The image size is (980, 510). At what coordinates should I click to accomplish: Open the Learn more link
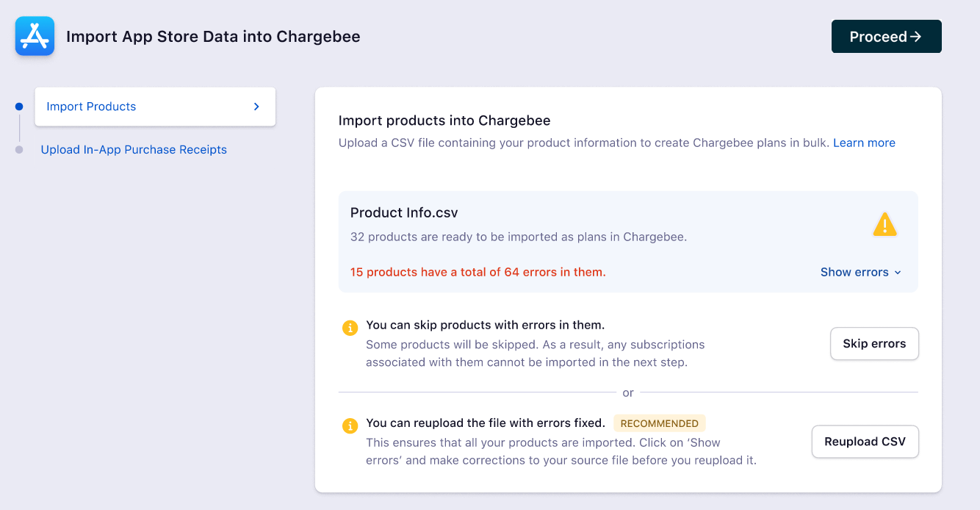[864, 143]
